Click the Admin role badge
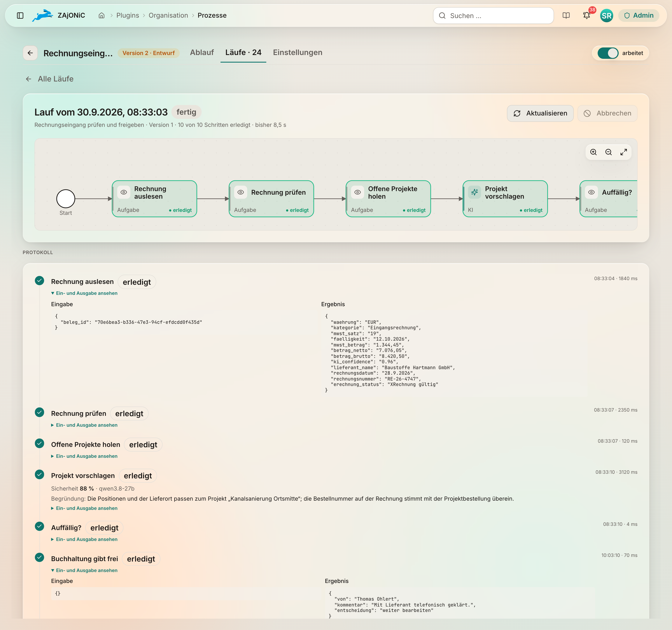 [x=639, y=16]
